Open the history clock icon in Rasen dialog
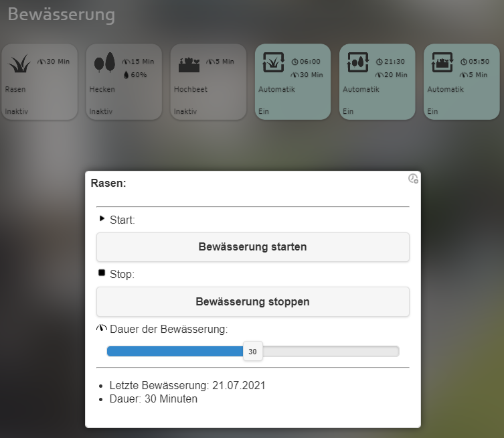504x438 pixels. tap(413, 178)
